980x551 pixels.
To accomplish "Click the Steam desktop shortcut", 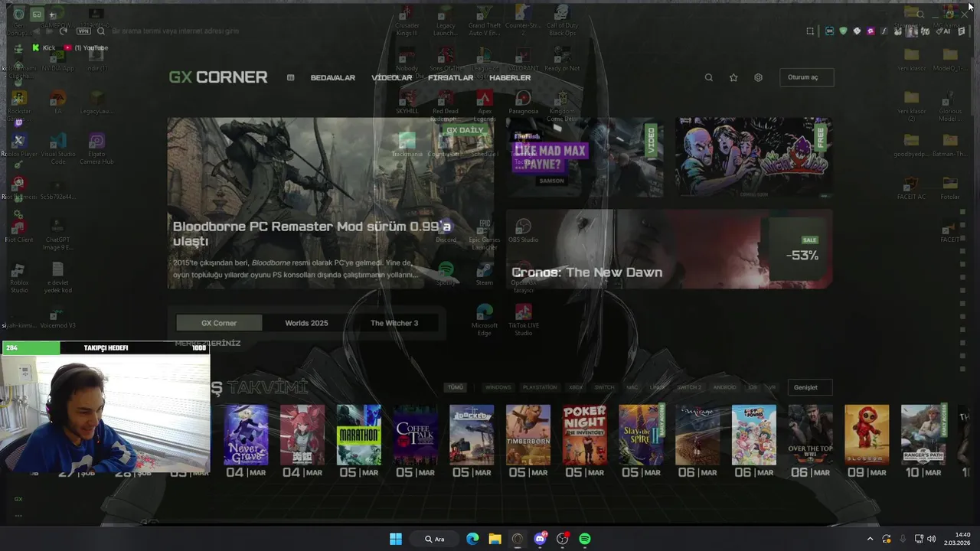I will tap(485, 274).
